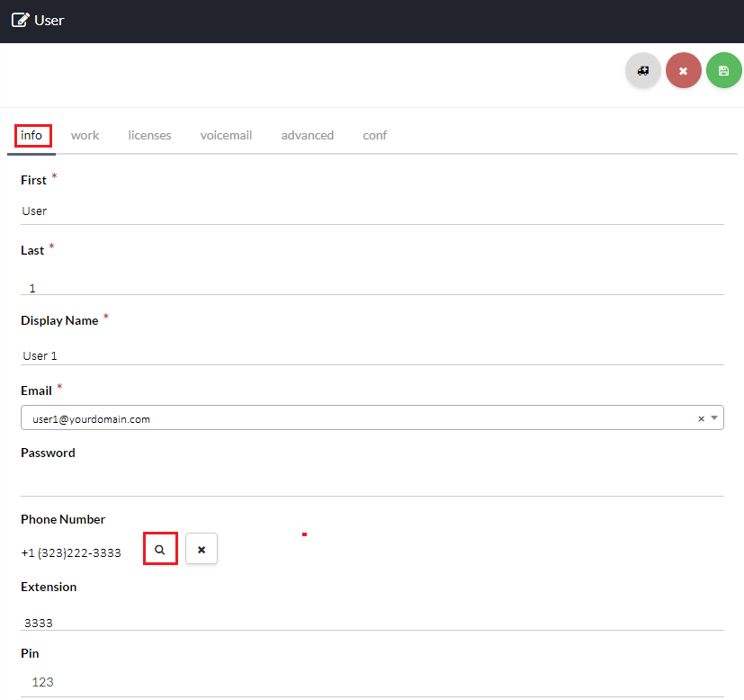744x700 pixels.
Task: Expand the Email dropdown arrow
Action: coord(714,418)
